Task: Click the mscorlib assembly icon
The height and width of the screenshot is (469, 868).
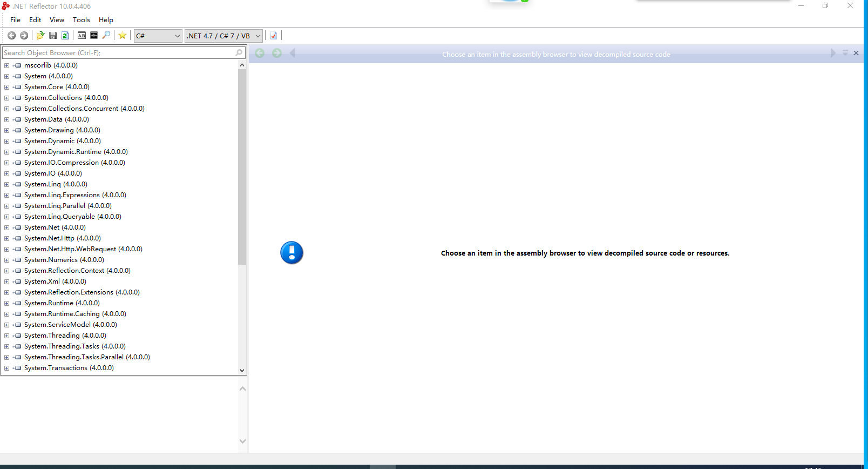Action: 18,65
